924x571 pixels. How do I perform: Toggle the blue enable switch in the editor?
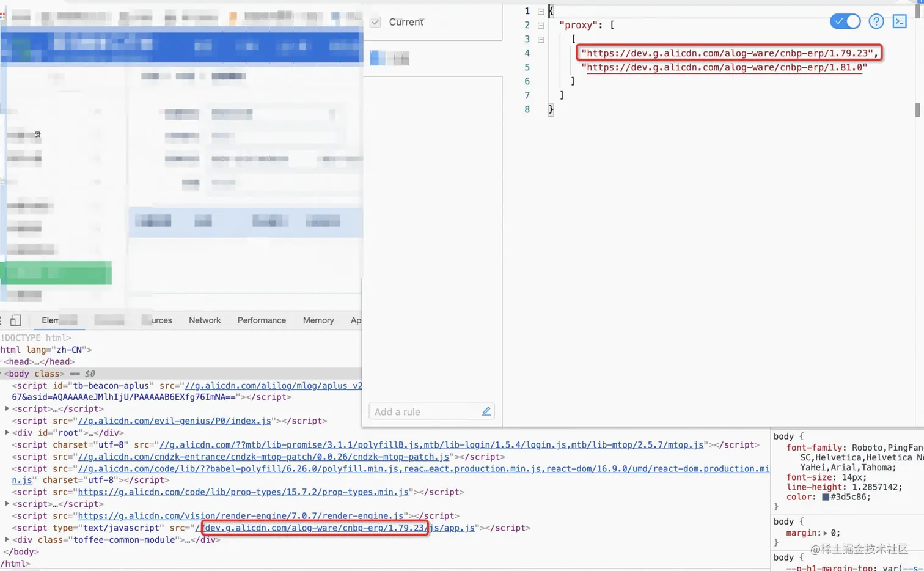(845, 21)
